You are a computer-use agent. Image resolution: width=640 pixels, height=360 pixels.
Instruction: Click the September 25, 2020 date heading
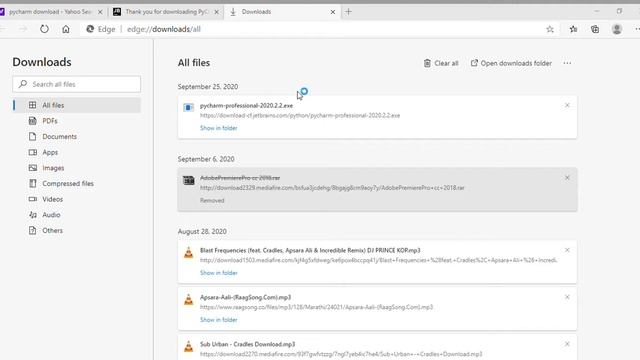click(x=208, y=87)
